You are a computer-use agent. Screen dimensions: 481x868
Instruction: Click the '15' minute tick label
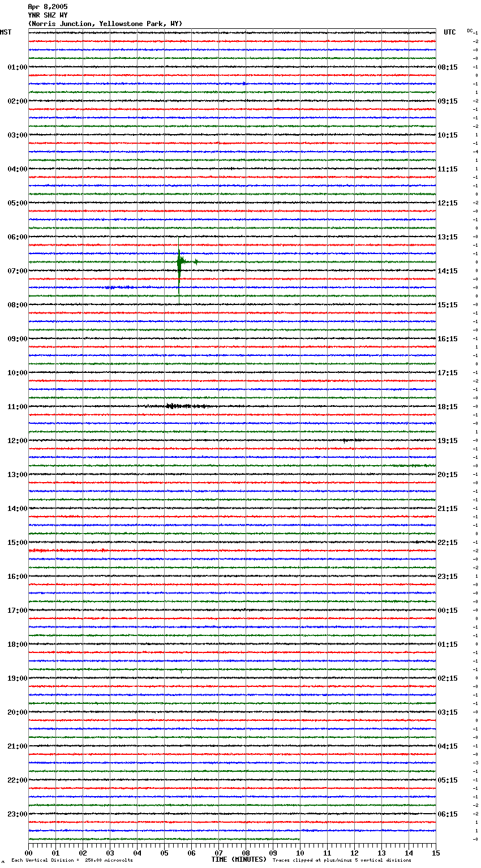(x=436, y=853)
